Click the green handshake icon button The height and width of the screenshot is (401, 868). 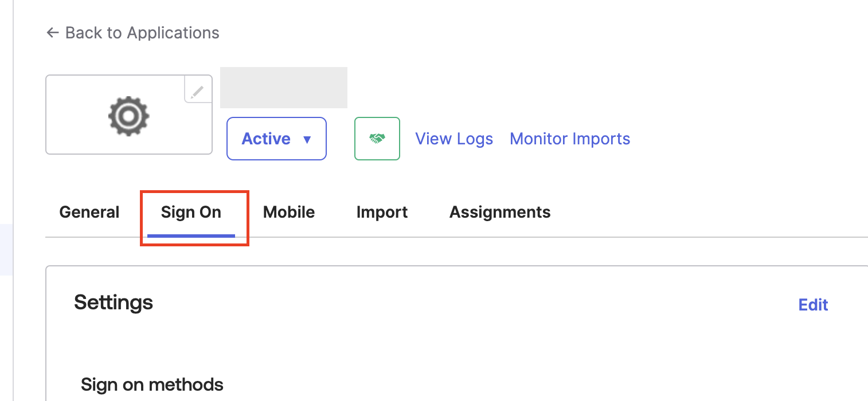pos(377,139)
